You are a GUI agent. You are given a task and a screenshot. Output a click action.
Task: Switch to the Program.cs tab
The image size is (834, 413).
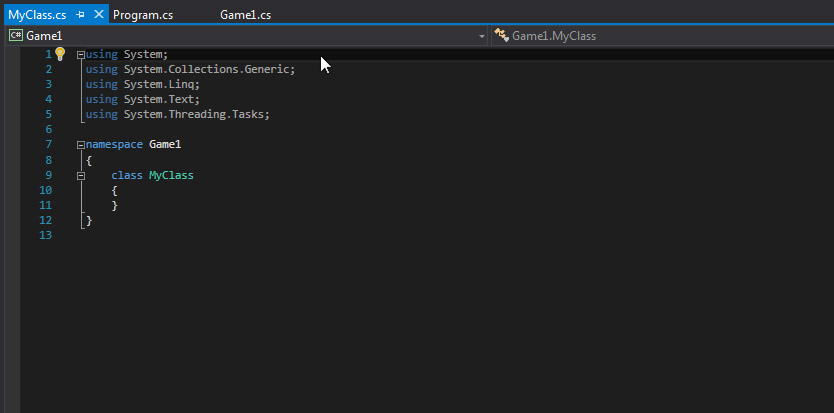pos(141,16)
